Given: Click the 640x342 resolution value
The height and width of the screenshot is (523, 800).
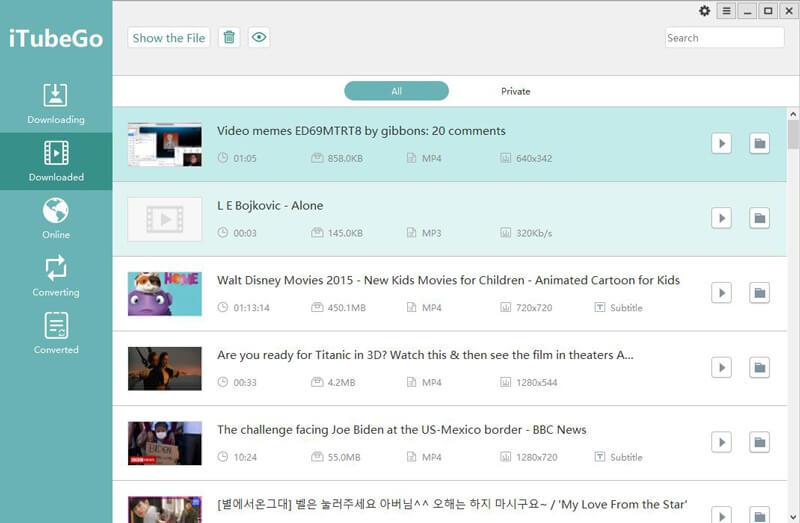Looking at the screenshot, I should 534,158.
